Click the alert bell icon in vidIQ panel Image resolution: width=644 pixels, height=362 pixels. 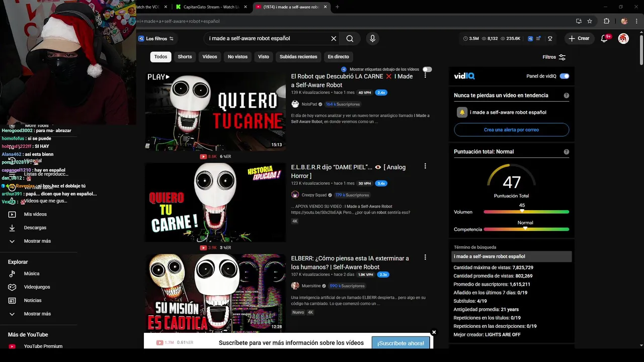point(461,112)
